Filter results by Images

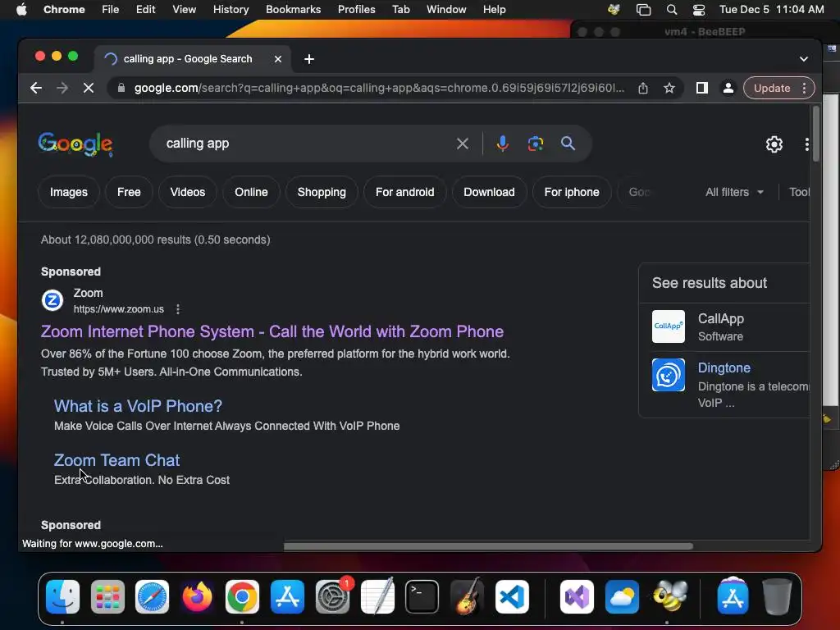coord(69,192)
